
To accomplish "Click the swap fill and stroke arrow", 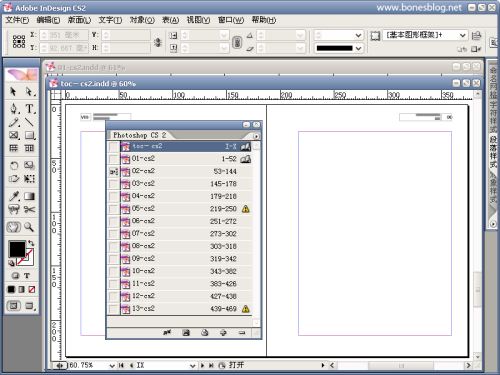I will (x=31, y=243).
